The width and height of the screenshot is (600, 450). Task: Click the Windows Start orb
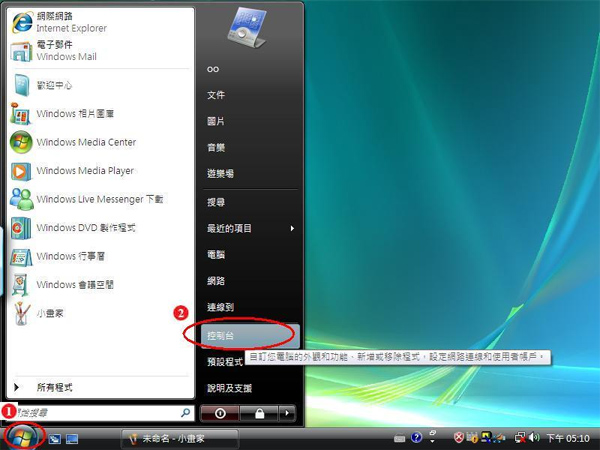(x=20, y=438)
